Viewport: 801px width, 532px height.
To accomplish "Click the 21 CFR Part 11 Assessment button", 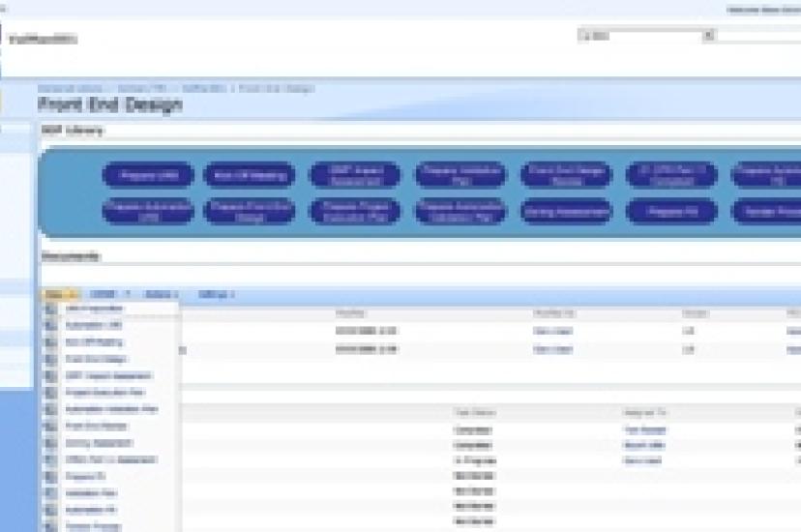I will (x=671, y=175).
